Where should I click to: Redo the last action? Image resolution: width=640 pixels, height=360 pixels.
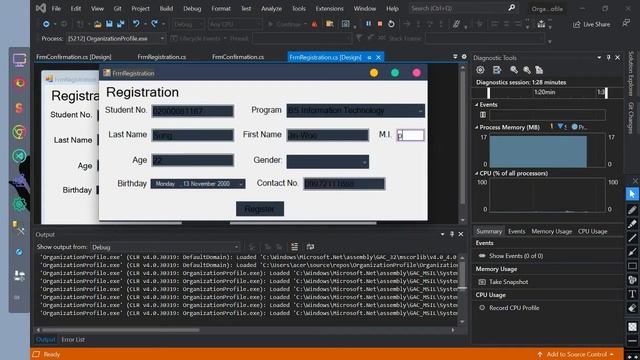point(154,24)
